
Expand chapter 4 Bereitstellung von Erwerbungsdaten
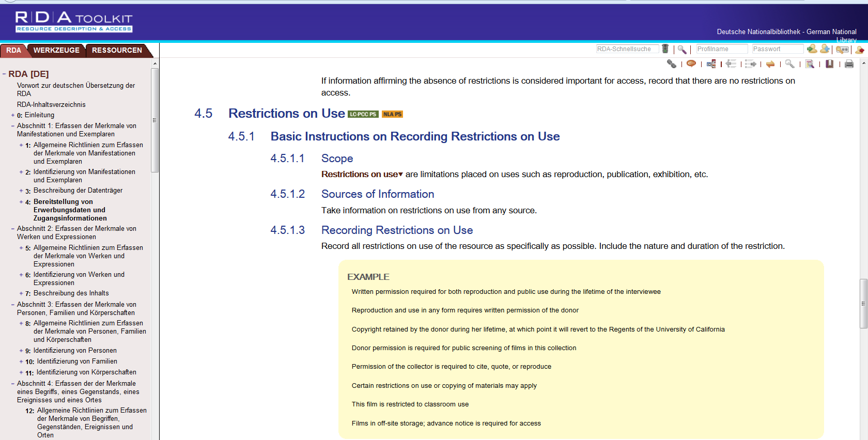[21, 202]
